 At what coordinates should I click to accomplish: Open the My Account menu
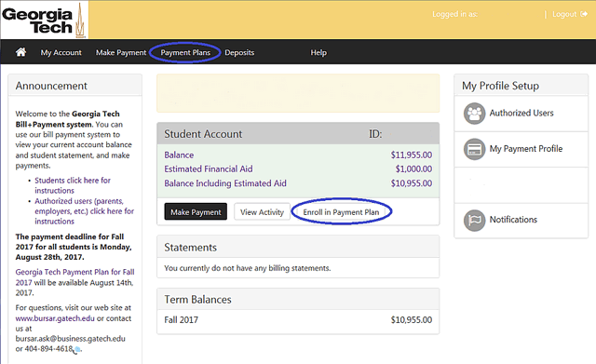(61, 52)
